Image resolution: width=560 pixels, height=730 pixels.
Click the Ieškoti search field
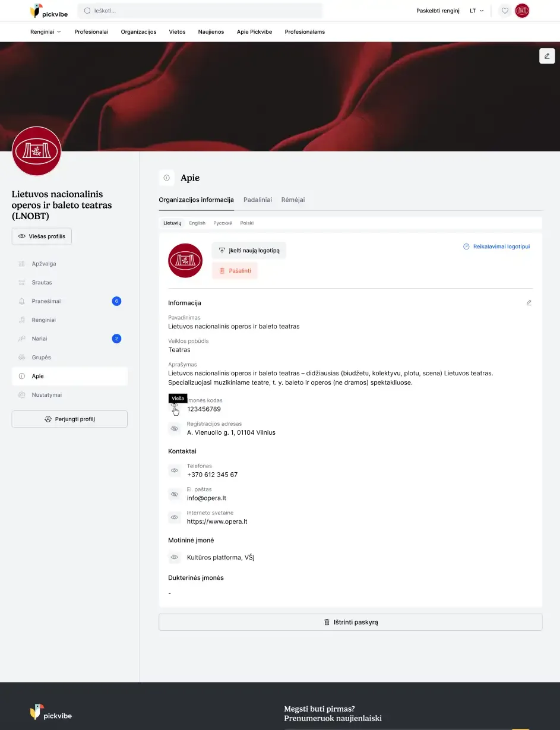point(200,11)
